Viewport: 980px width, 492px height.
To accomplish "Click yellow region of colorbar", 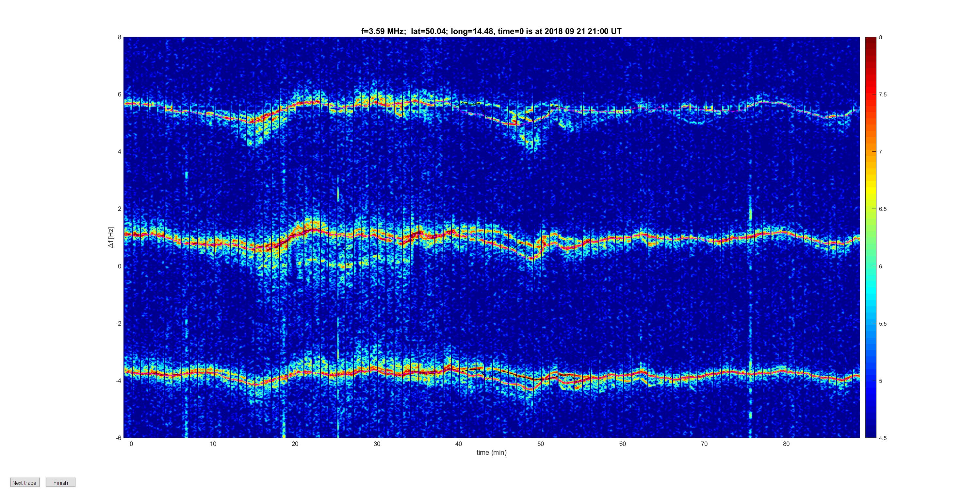I will click(x=871, y=190).
